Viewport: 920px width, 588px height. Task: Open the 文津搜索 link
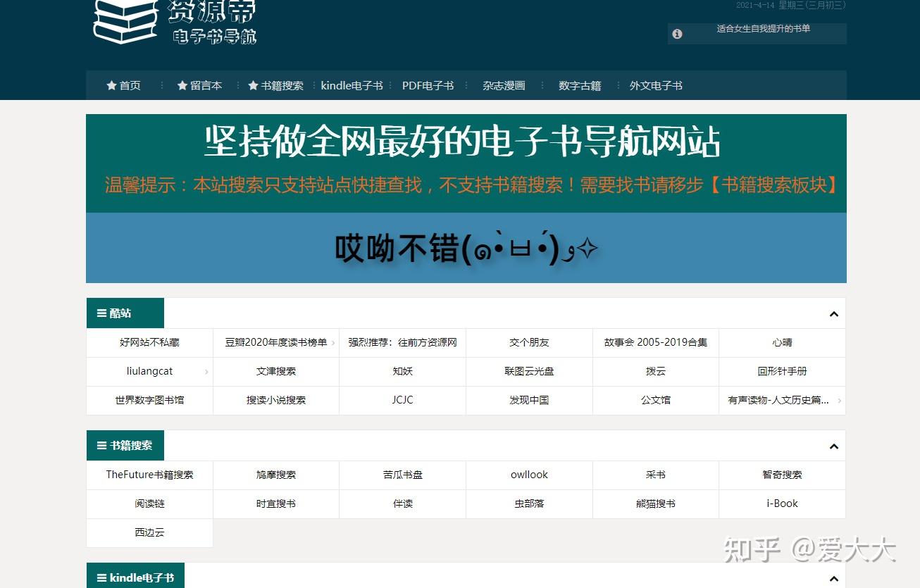[276, 371]
